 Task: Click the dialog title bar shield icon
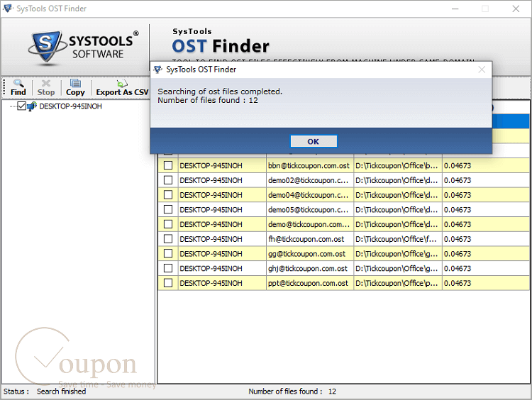(157, 70)
